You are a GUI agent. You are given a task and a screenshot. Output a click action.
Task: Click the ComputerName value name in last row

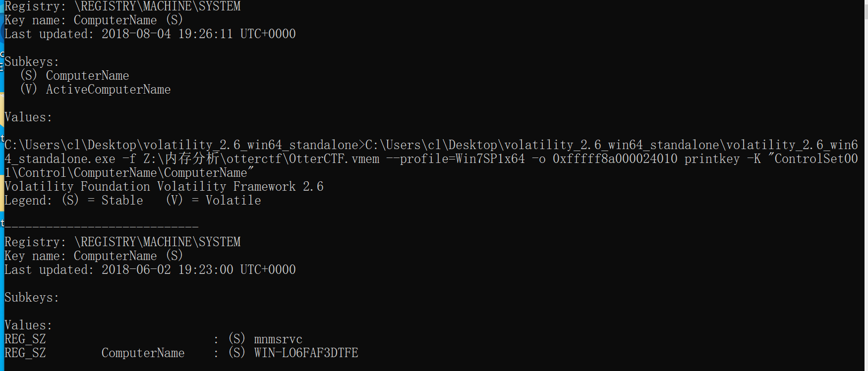143,353
